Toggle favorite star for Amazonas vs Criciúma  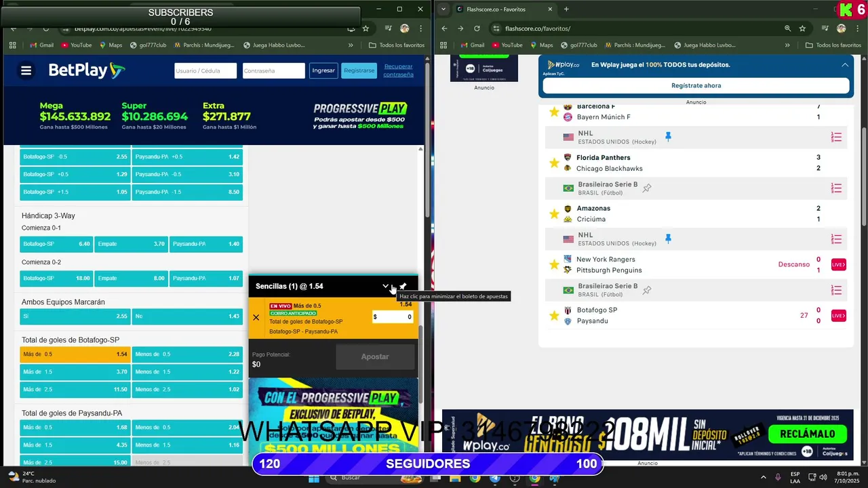coord(554,214)
